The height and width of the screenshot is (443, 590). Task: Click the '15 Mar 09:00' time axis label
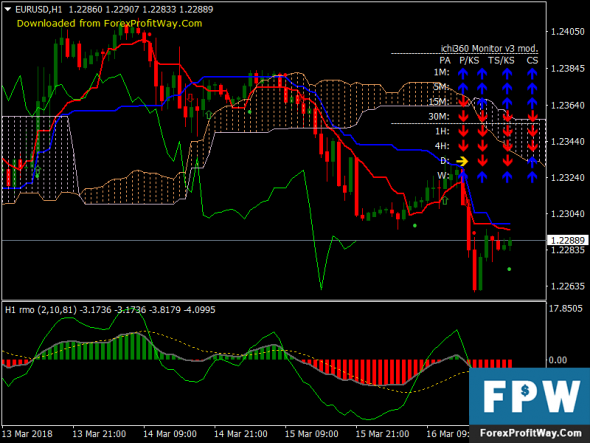coord(311,434)
